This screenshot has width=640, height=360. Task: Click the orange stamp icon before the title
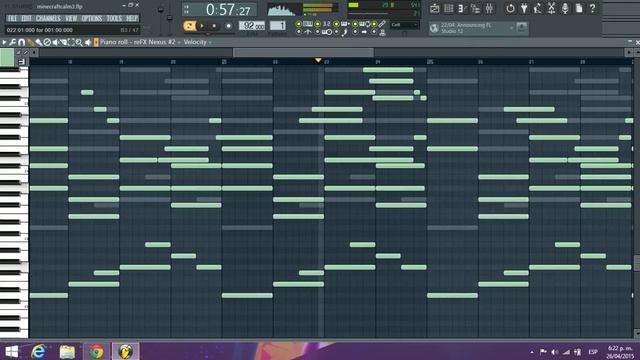pyautogui.click(x=96, y=42)
